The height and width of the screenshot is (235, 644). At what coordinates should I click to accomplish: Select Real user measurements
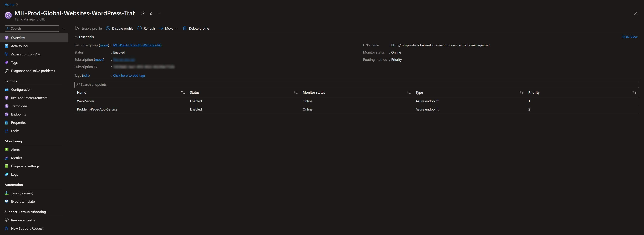(29, 98)
